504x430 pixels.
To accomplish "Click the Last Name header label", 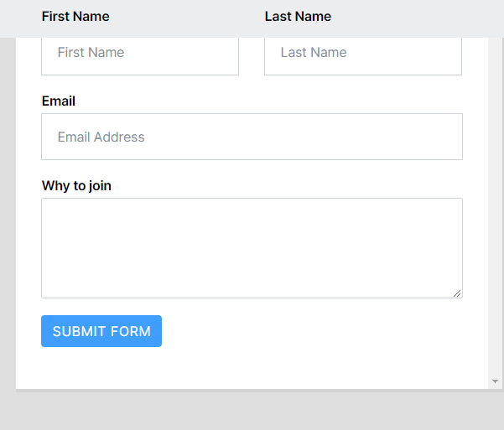I will pos(298,17).
